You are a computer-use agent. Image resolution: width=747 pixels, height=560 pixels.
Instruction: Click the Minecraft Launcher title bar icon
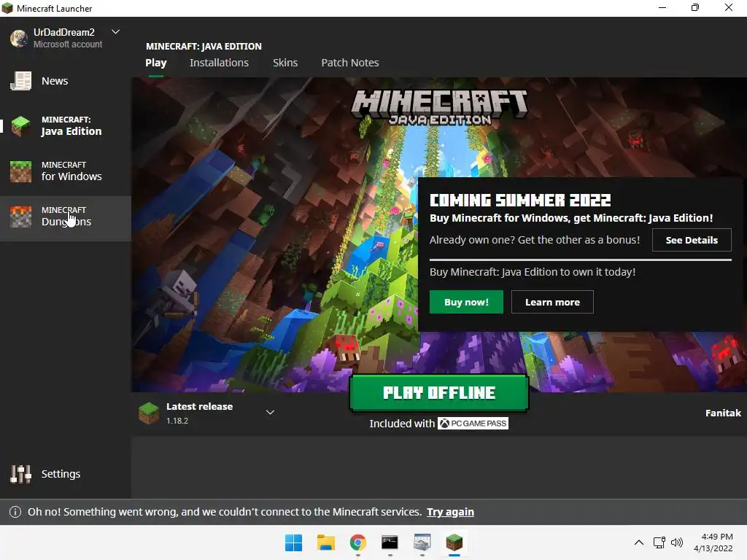click(x=7, y=8)
